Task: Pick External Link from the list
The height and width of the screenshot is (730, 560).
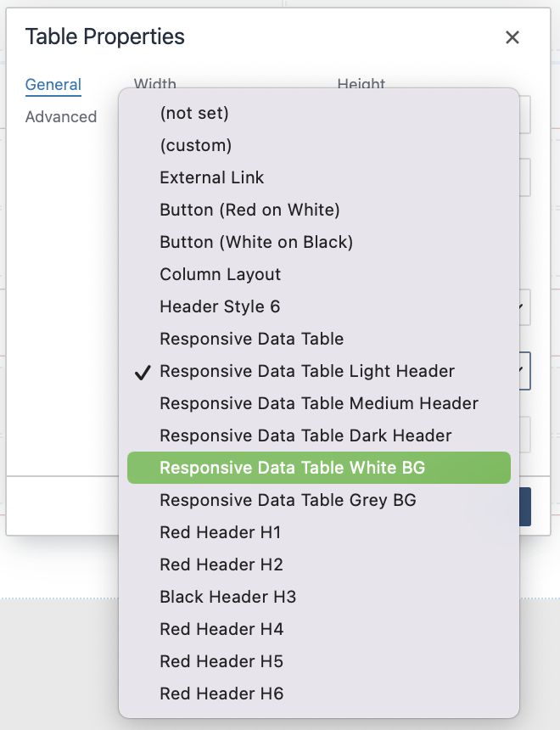Action: [212, 177]
